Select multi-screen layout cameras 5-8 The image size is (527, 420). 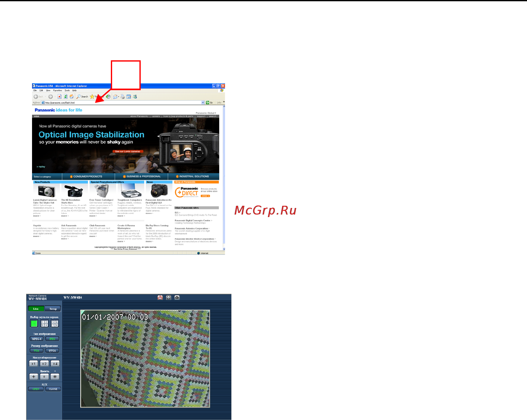click(x=55, y=324)
